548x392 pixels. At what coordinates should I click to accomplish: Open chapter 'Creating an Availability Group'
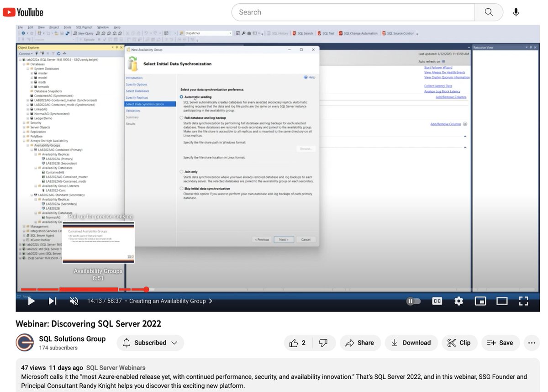point(171,301)
